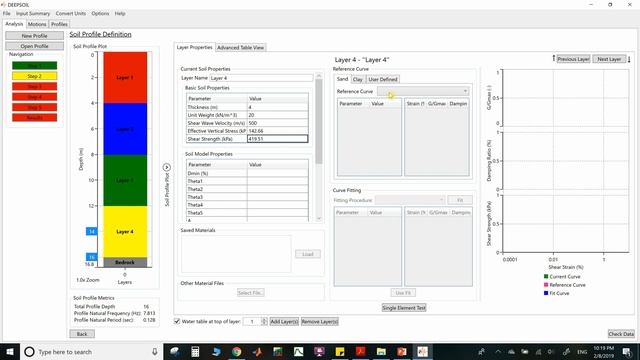Screen dimensions: 640x360
Task: Open the File menu
Action: (7, 13)
